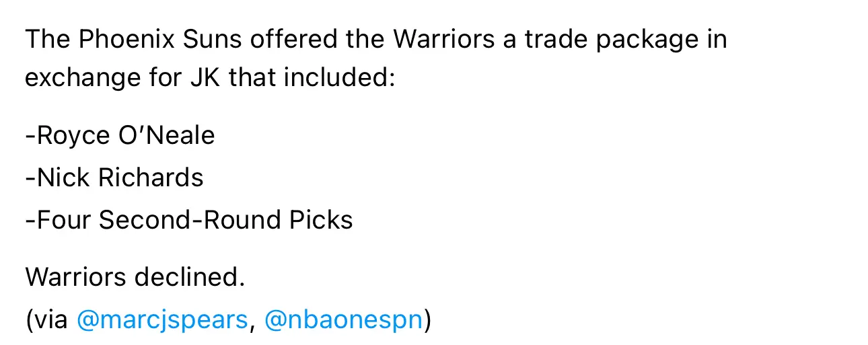Click the word 'Richards' in the list
The height and width of the screenshot is (345, 868).
[151, 178]
